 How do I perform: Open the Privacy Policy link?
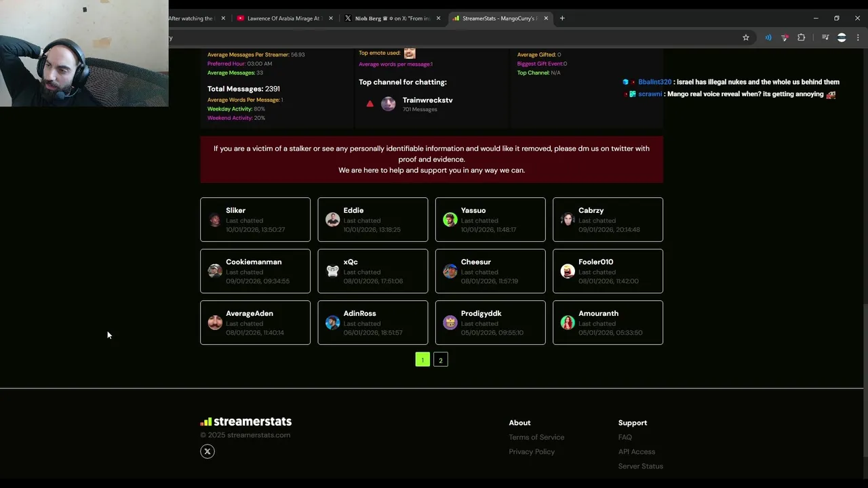point(532,451)
